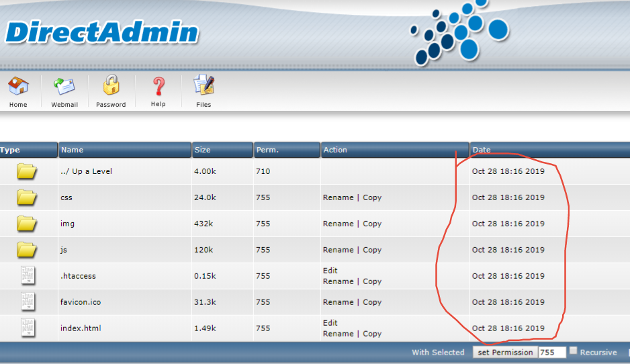Copy index.html
The image size is (630, 364).
pyautogui.click(x=372, y=334)
